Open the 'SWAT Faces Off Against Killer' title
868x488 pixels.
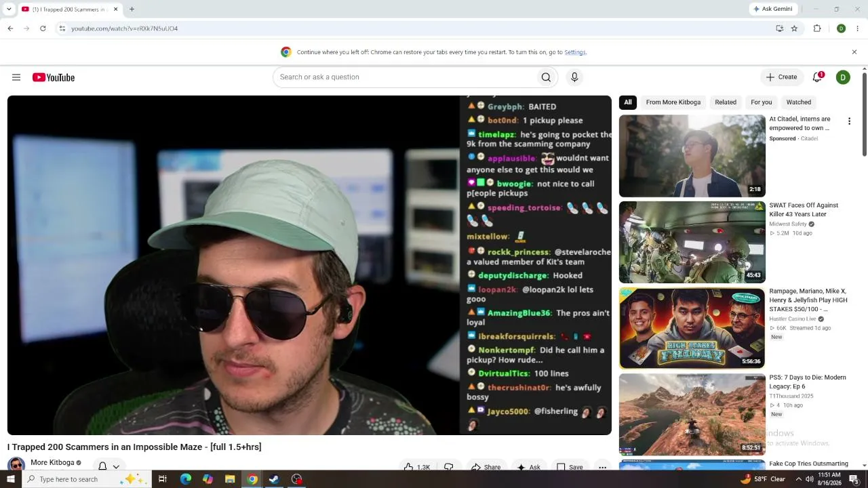804,209
